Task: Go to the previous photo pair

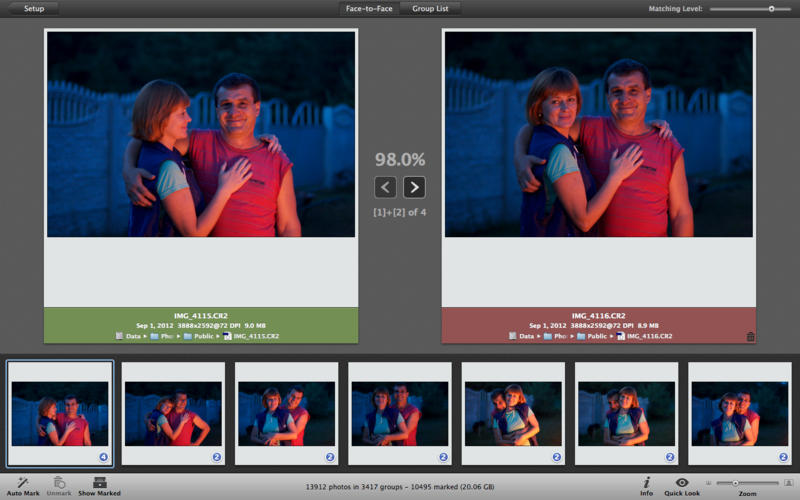Action: 385,187
